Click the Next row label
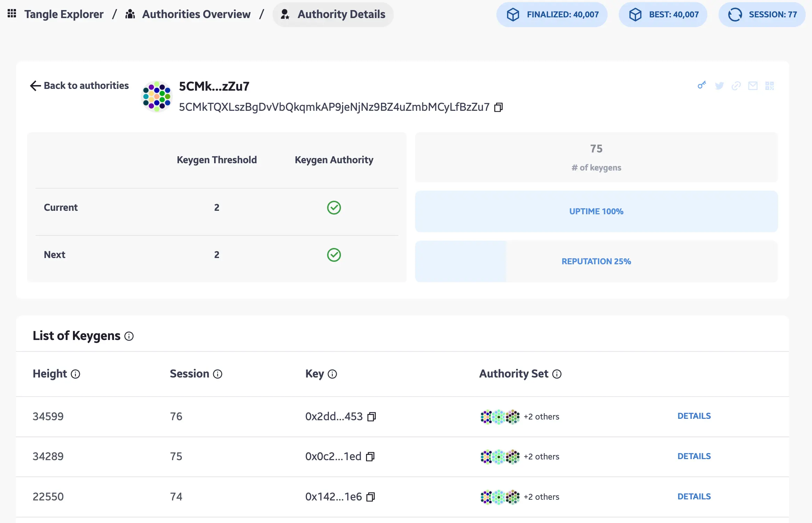This screenshot has height=523, width=812. coord(55,255)
